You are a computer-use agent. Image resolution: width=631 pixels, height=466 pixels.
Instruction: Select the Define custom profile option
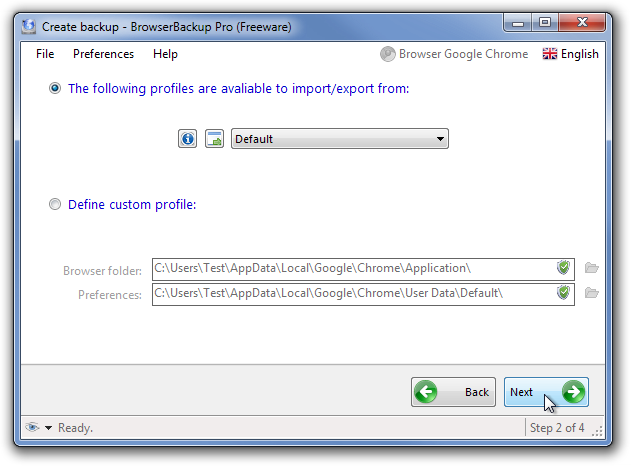pyautogui.click(x=55, y=205)
